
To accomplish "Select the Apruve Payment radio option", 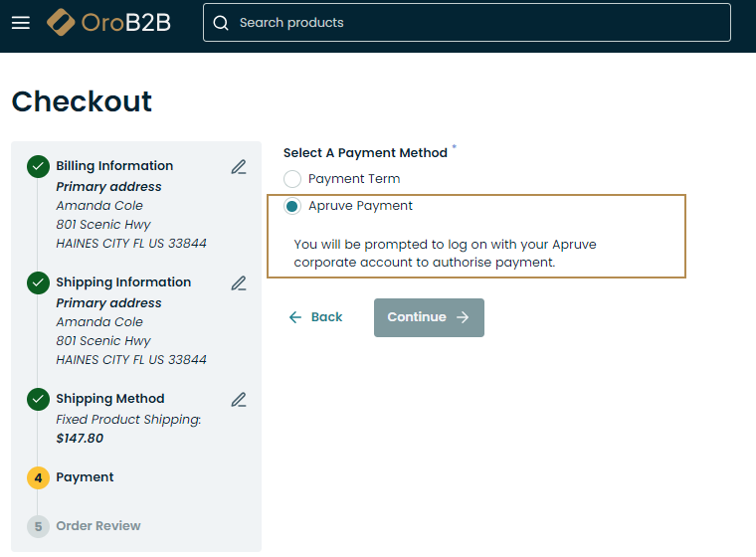I will coord(292,206).
